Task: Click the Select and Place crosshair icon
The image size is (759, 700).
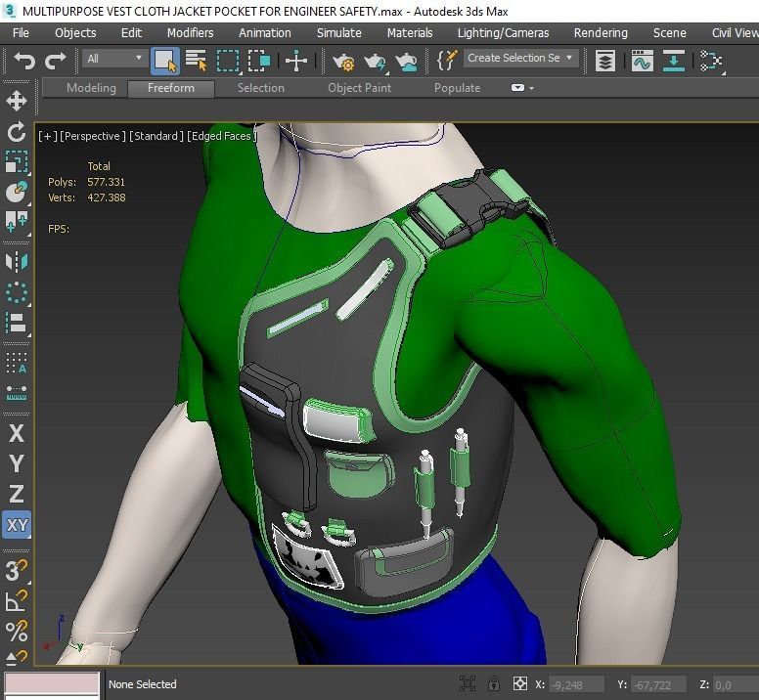Action: click(x=296, y=61)
